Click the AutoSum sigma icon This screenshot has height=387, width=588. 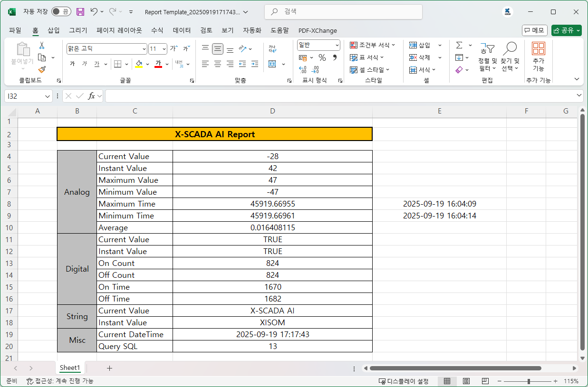tap(459, 45)
